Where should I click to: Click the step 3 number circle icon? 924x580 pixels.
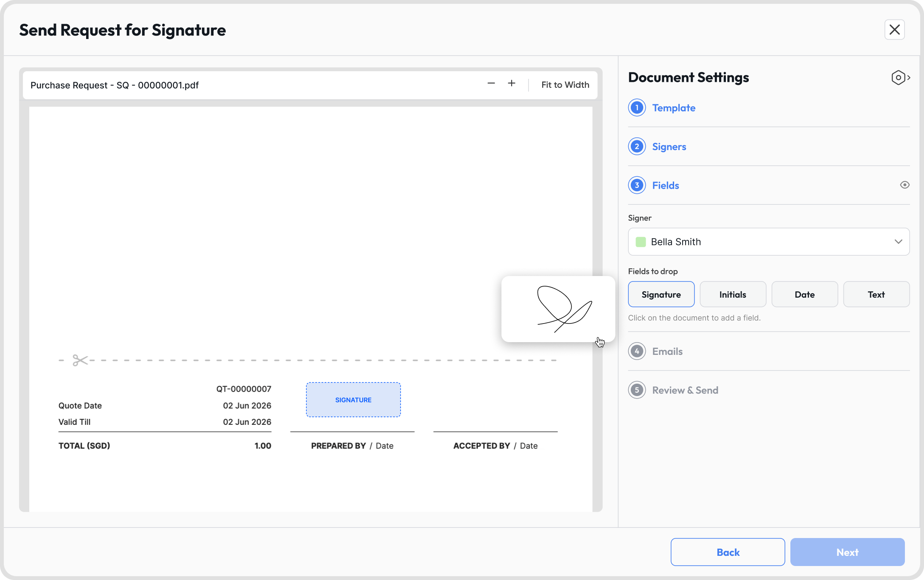pyautogui.click(x=637, y=185)
